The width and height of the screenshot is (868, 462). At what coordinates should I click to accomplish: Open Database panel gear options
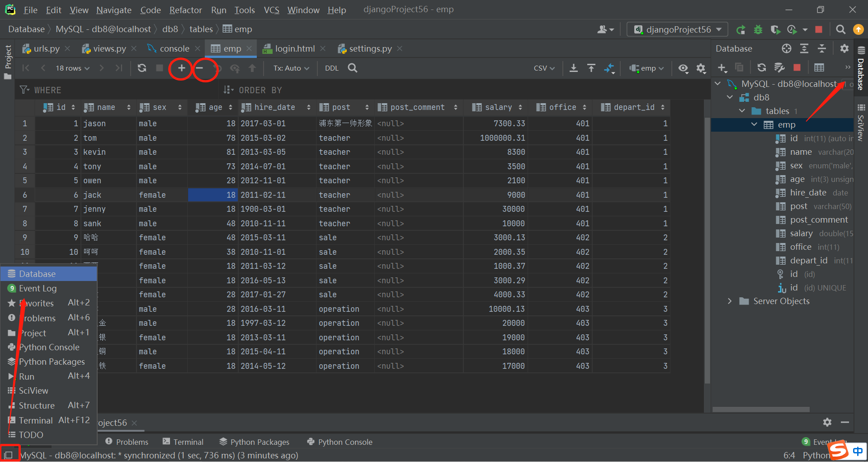pos(844,48)
